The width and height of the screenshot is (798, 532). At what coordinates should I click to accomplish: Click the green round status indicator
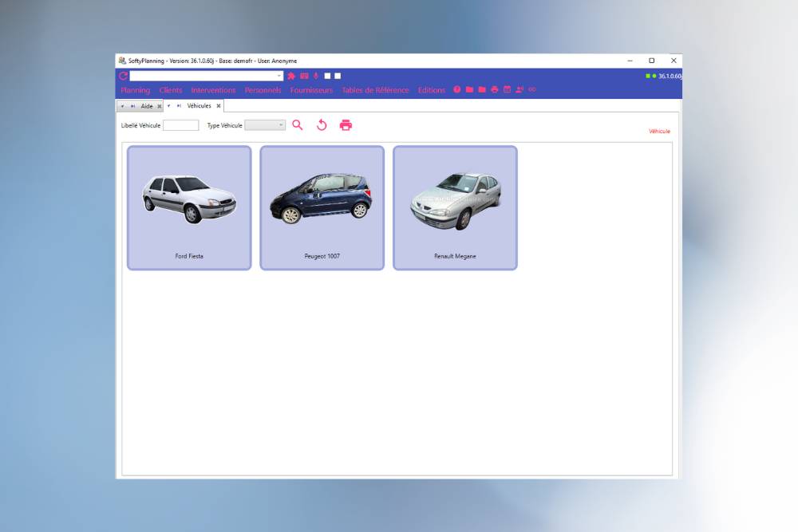click(654, 76)
